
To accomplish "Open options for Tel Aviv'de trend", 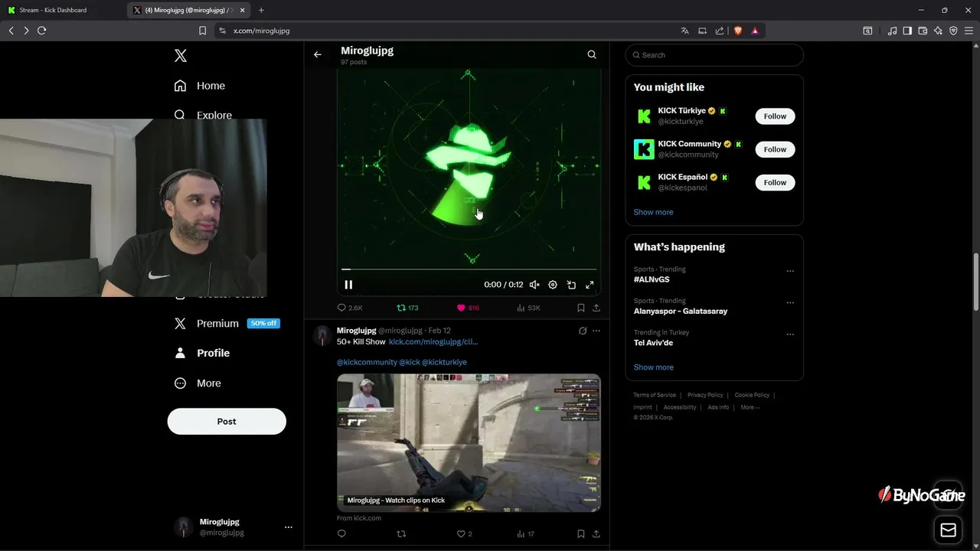I will (790, 334).
